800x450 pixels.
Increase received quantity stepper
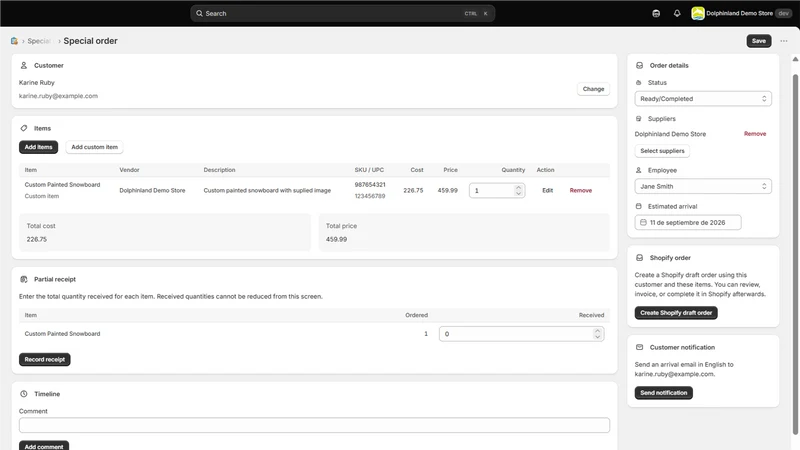tap(597, 331)
